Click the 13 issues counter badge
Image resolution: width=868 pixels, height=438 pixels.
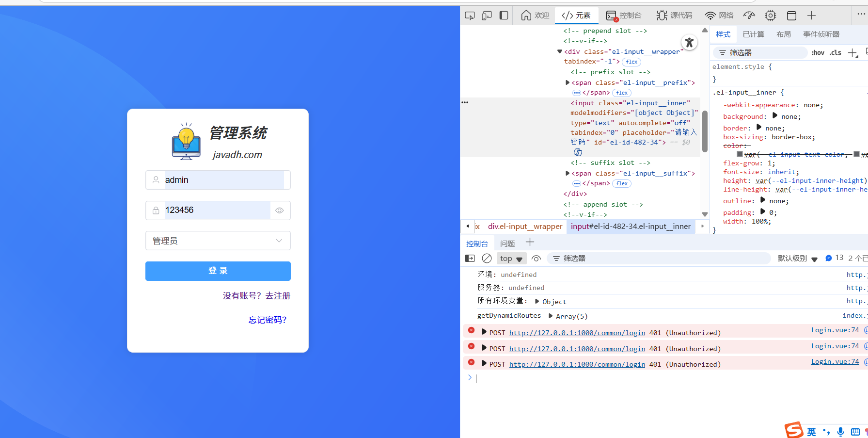(835, 258)
